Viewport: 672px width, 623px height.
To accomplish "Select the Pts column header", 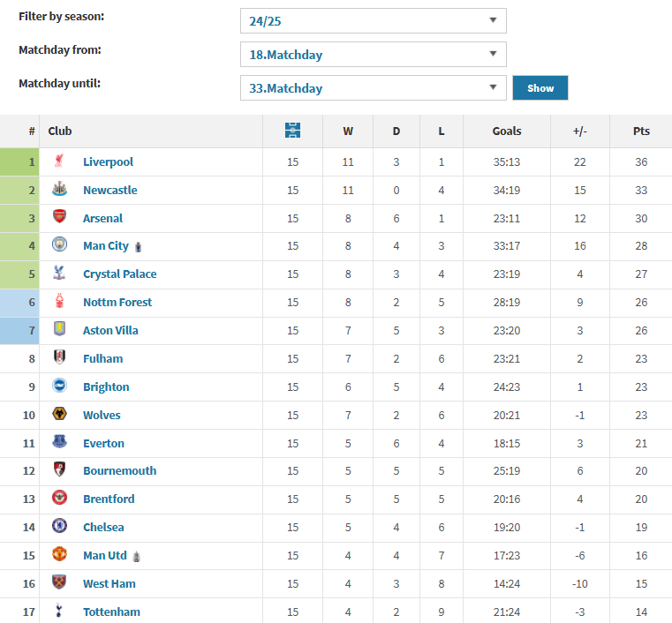I will tap(641, 131).
